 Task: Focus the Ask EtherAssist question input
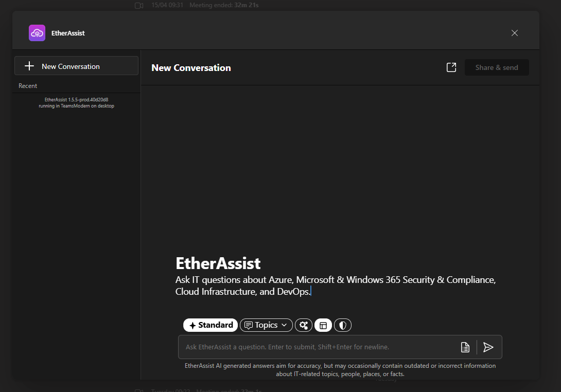(319, 347)
